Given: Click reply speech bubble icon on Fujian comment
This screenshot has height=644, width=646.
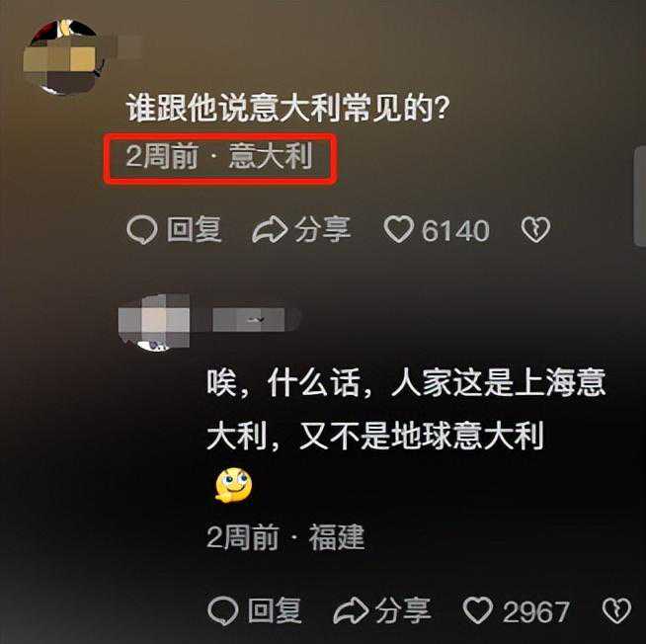Looking at the screenshot, I should click(223, 610).
